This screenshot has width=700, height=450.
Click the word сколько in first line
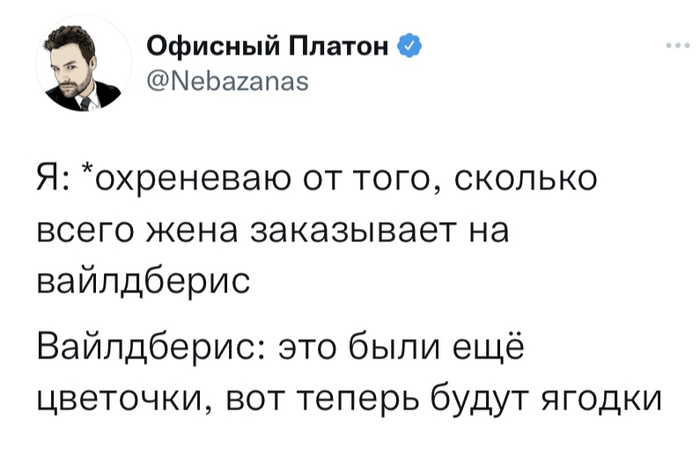526,179
